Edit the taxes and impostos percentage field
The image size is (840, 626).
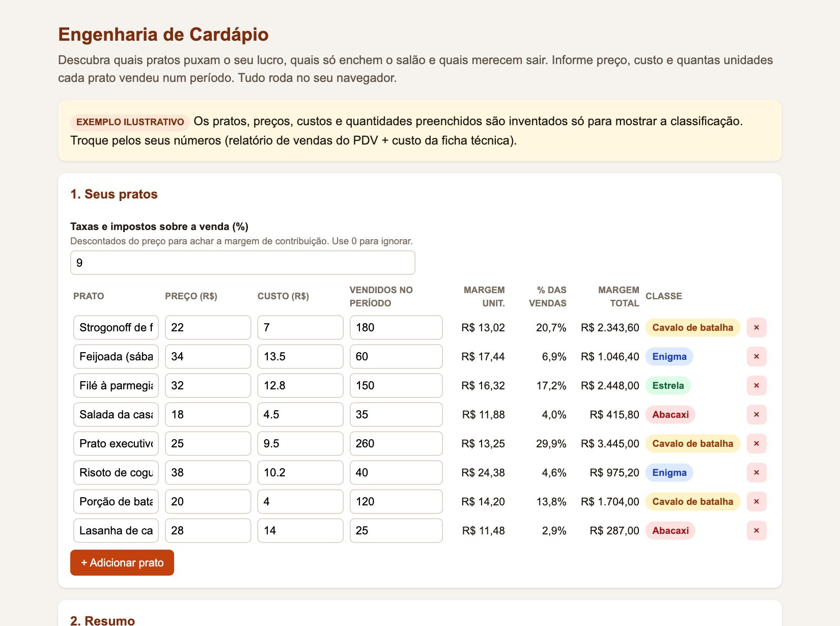click(243, 263)
